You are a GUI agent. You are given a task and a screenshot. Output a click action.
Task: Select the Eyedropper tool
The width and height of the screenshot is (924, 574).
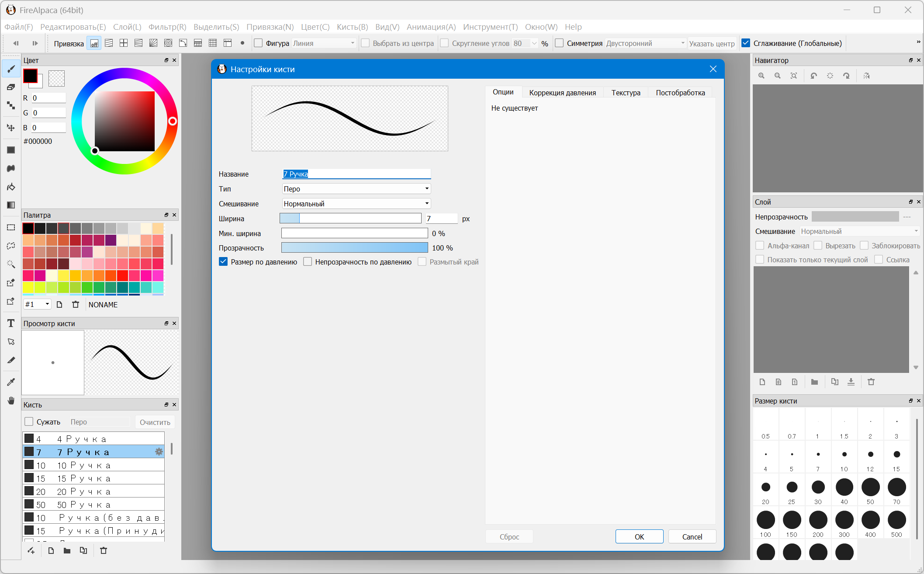11,382
